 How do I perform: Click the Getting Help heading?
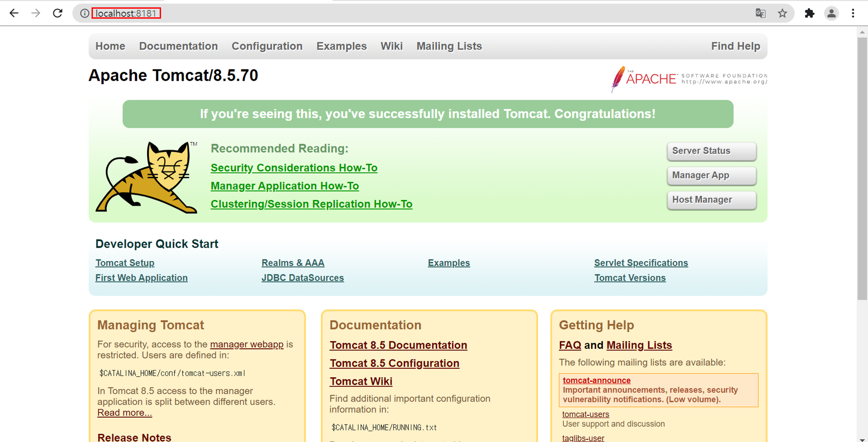pyautogui.click(x=596, y=325)
